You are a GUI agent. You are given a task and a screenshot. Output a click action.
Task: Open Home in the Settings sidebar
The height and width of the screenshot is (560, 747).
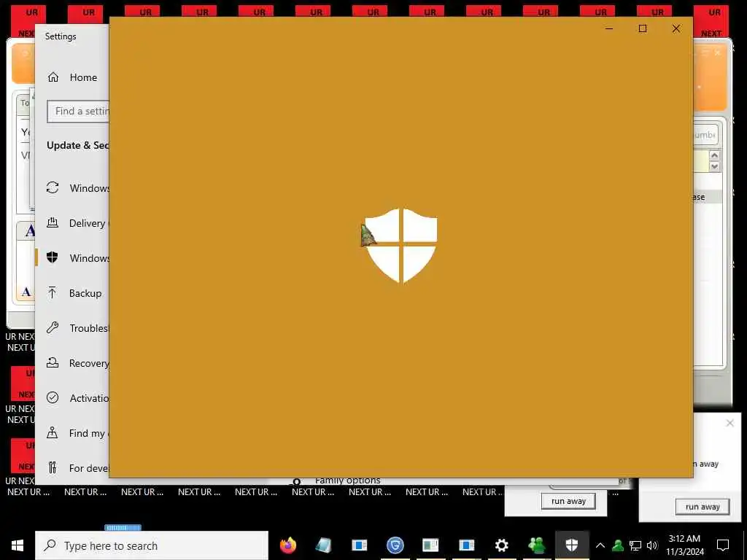point(72,77)
